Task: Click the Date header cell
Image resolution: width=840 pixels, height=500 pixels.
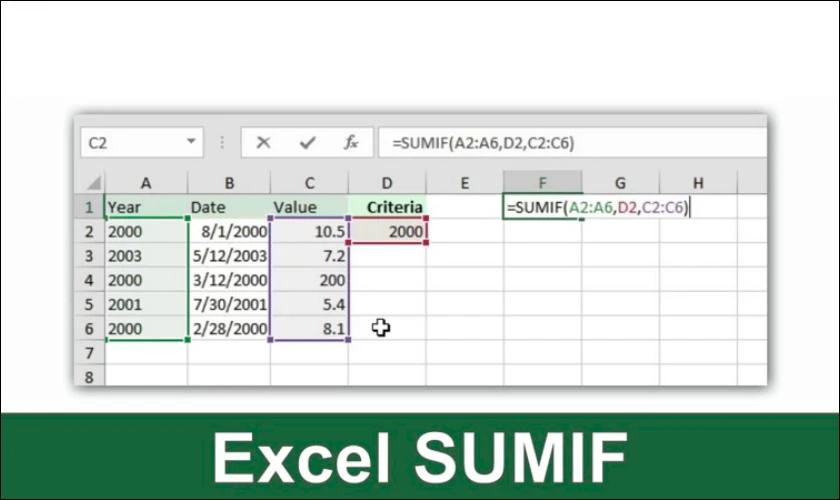Action: pyautogui.click(x=229, y=207)
